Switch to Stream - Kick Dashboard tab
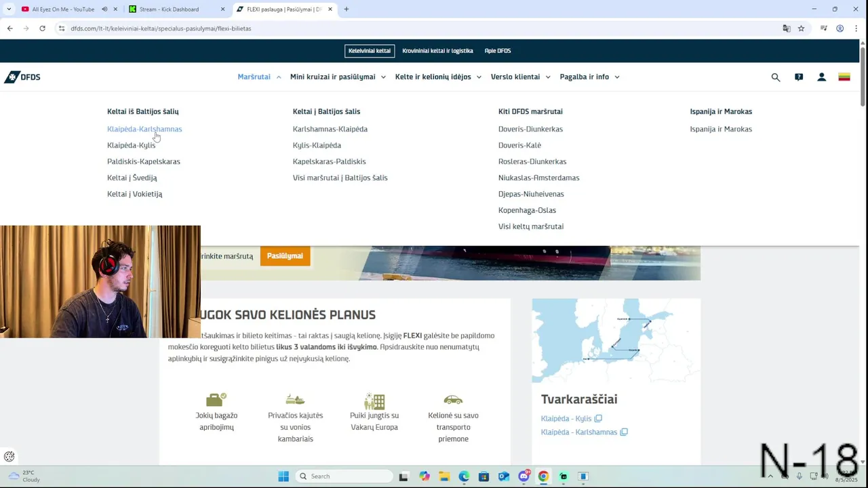Screen dimensions: 868x488 coord(170,9)
